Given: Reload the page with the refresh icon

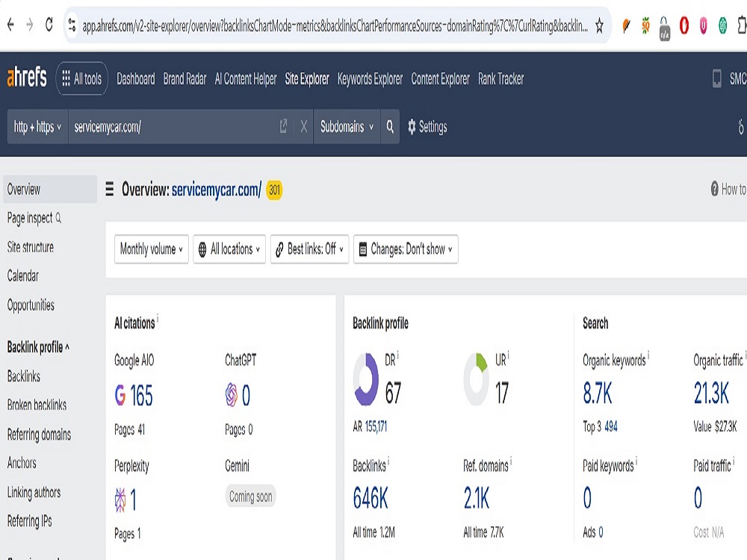Looking at the screenshot, I should 49,25.
